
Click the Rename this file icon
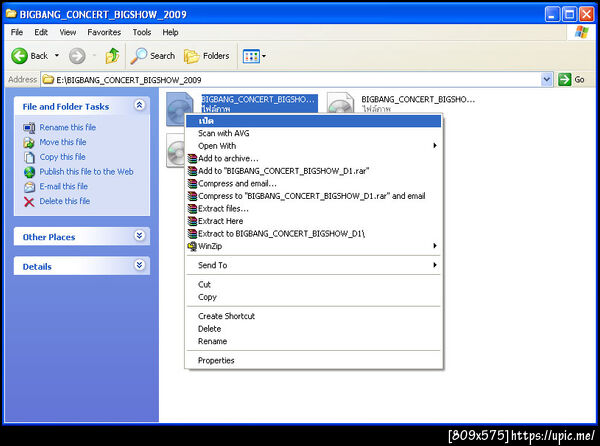point(29,128)
